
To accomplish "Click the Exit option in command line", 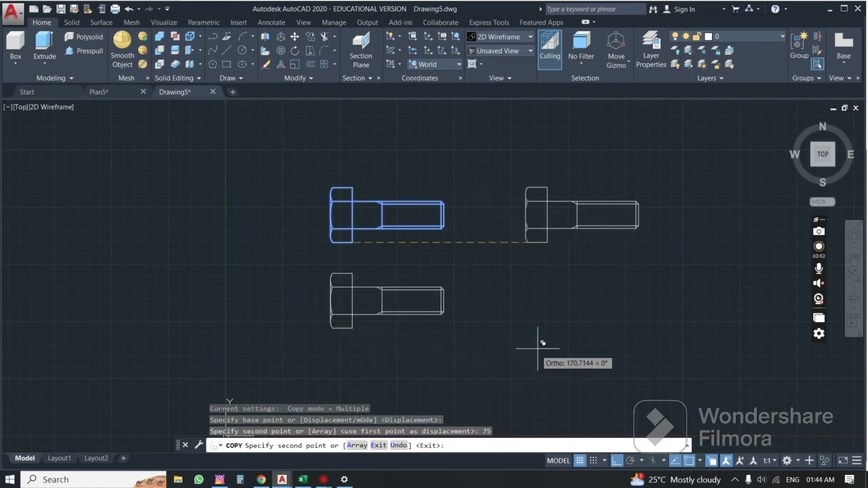I will (378, 445).
